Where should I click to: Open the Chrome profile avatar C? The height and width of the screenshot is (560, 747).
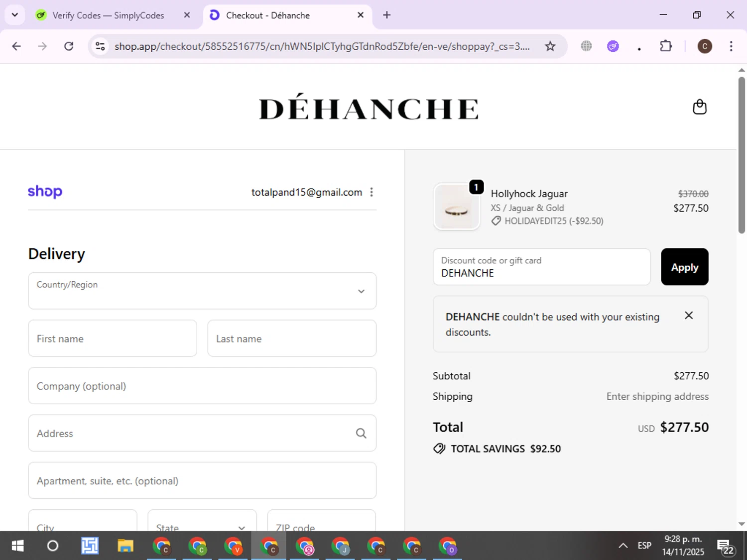click(704, 46)
